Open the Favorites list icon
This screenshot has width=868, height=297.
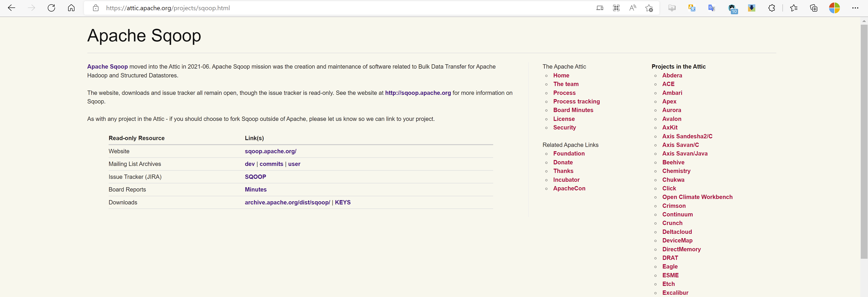point(794,8)
